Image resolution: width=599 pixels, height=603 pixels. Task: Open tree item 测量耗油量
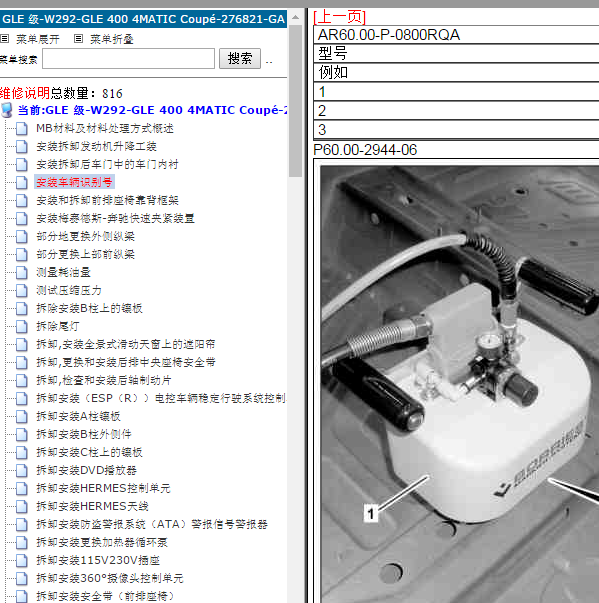(63, 272)
